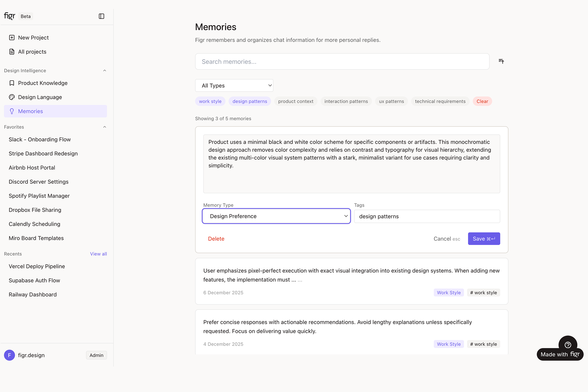The image size is (588, 392).
Task: Open the All Types filter dropdown
Action: 234,86
